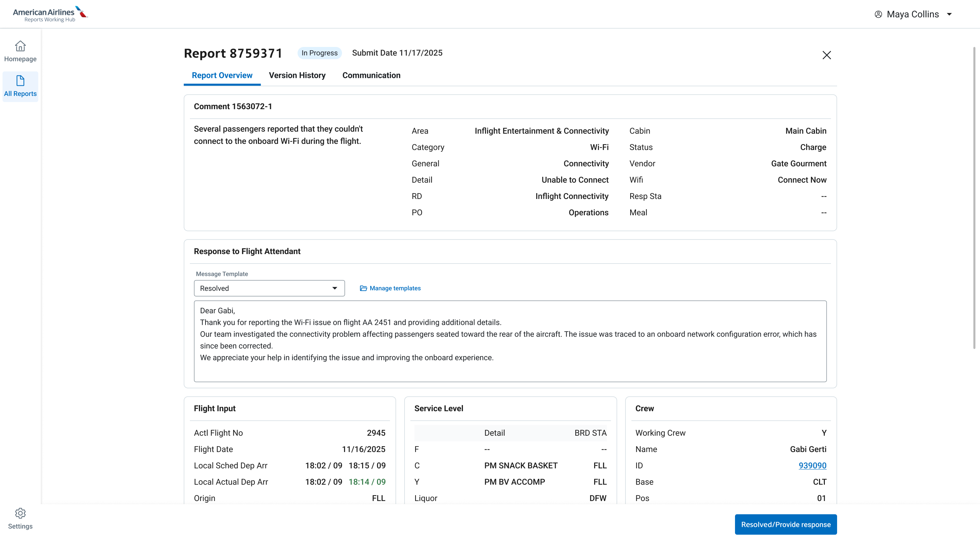Click Inflight Entertainment & Connectivity area value
980x551 pixels.
[x=542, y=131]
